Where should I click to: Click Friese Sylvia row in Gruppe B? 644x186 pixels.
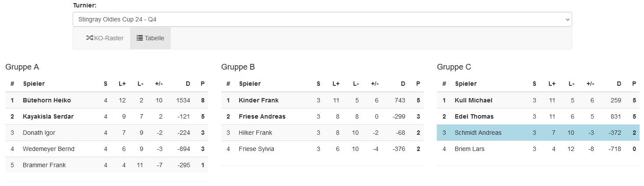322,149
